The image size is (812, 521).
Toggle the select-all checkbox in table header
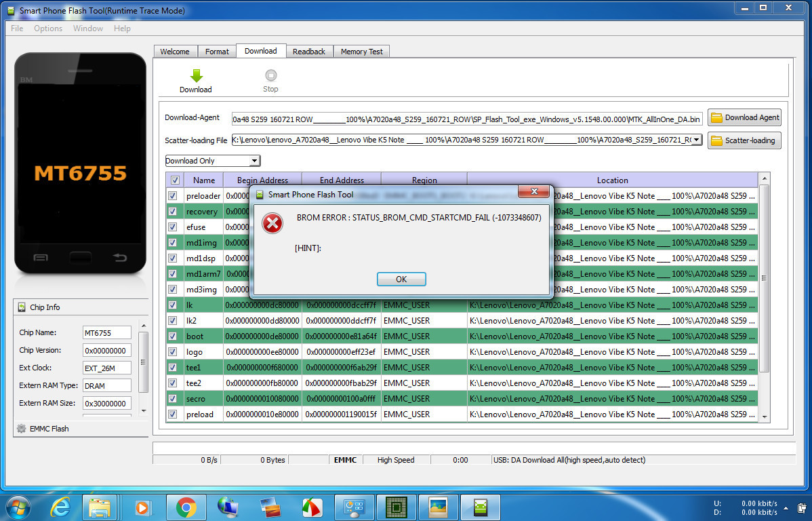coord(175,180)
